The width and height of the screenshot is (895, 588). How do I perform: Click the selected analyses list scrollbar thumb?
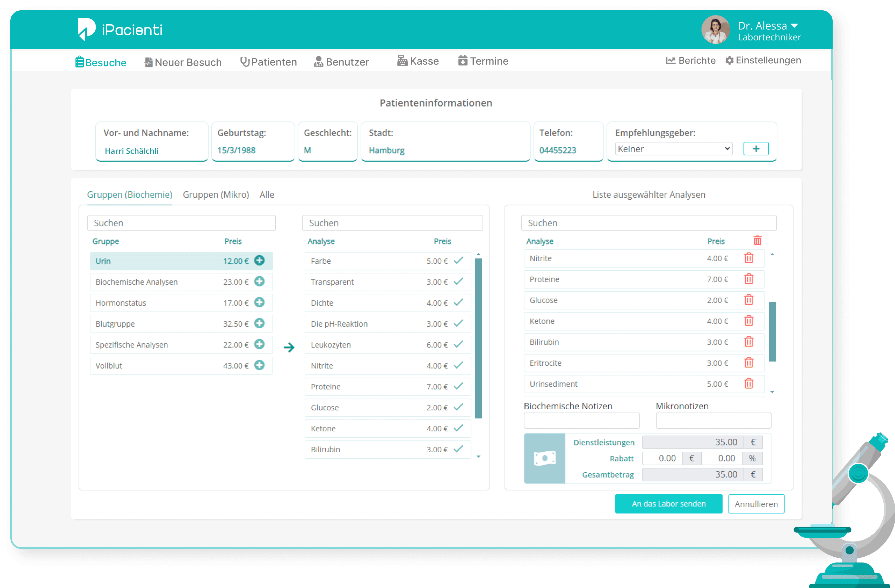pos(772,331)
